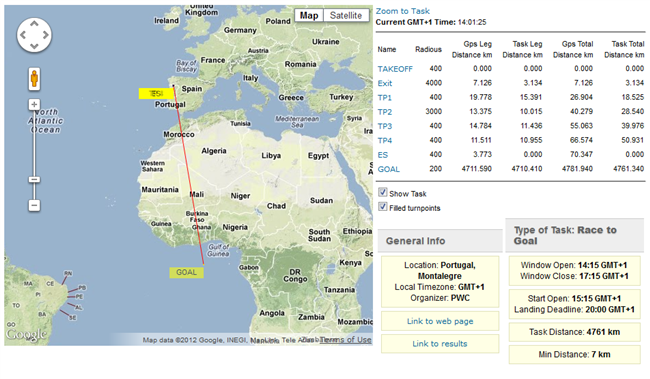Pan the map right using the arrow control
The height and width of the screenshot is (379, 650).
click(45, 35)
